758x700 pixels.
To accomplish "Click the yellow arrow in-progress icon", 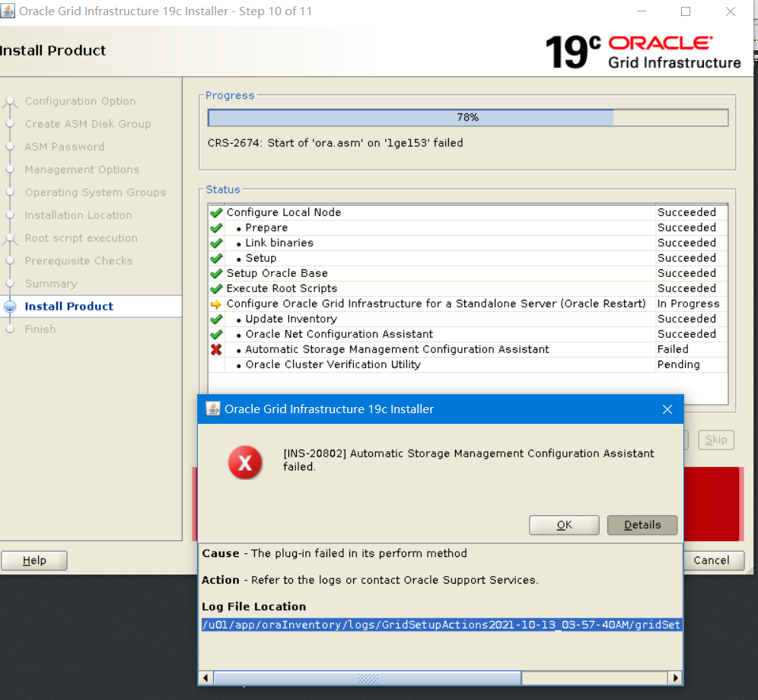I will [x=216, y=304].
